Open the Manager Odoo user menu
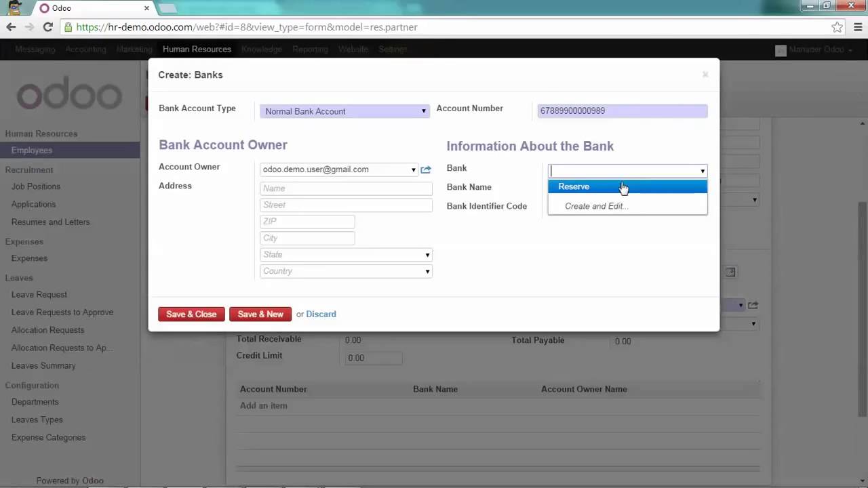Screen dimensions: 868x488 coord(814,50)
